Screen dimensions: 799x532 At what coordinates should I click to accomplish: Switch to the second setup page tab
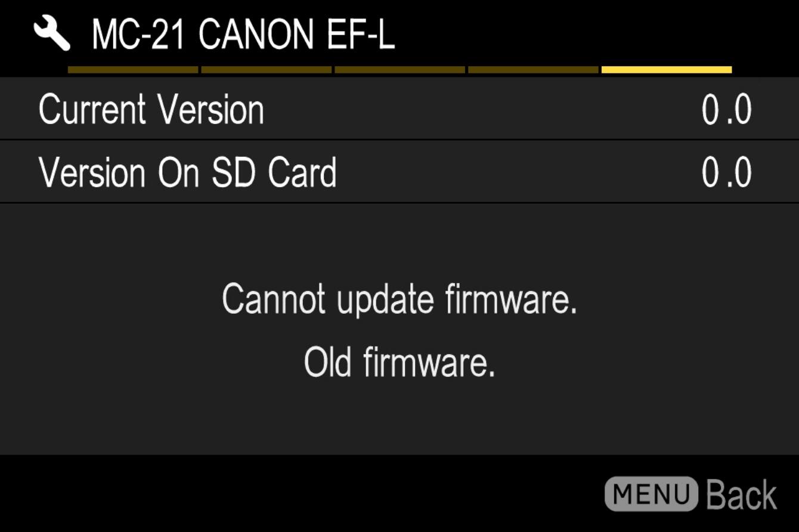[267, 70]
